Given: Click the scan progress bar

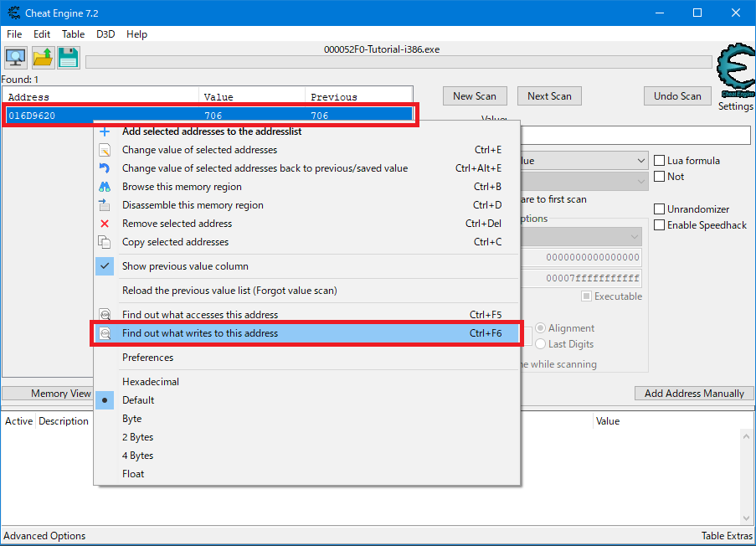Looking at the screenshot, I should pyautogui.click(x=399, y=62).
